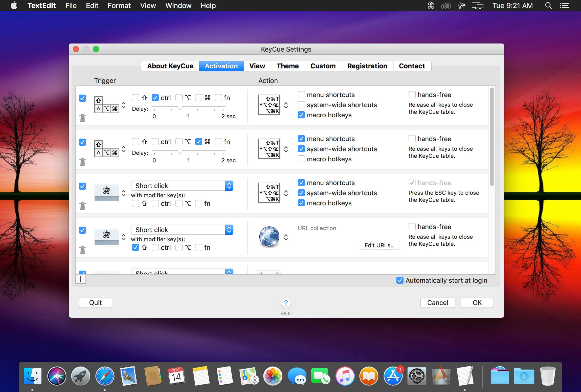The height and width of the screenshot is (392, 581).
Task: Open the help question mark button
Action: [x=286, y=303]
